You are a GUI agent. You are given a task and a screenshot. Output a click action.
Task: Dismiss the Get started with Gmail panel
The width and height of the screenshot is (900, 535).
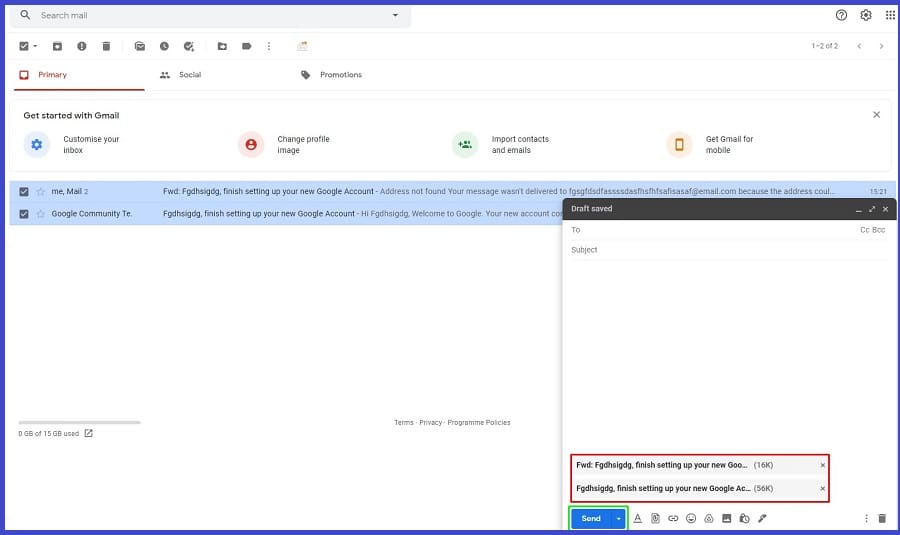876,115
